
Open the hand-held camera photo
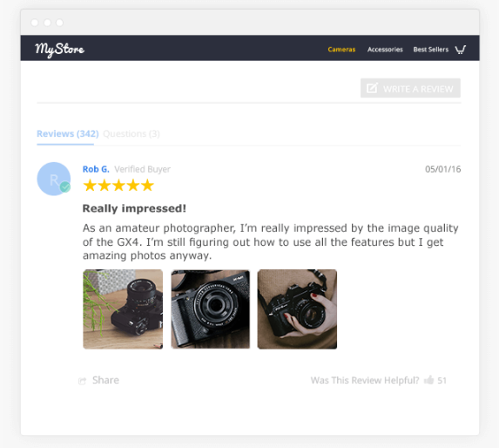297,309
